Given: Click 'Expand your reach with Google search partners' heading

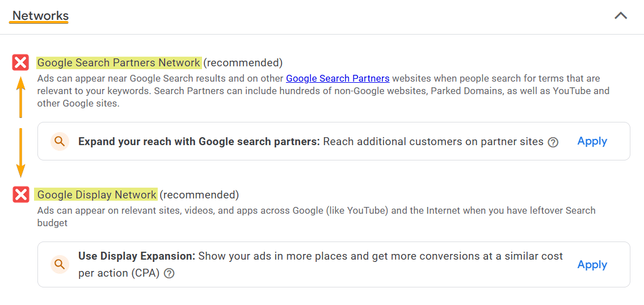Looking at the screenshot, I should 199,142.
